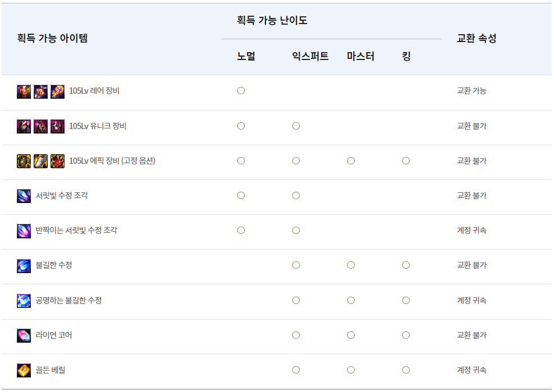Click the 획득 가능 난이도 header
The width and height of the screenshot is (554, 392).
coord(272,20)
